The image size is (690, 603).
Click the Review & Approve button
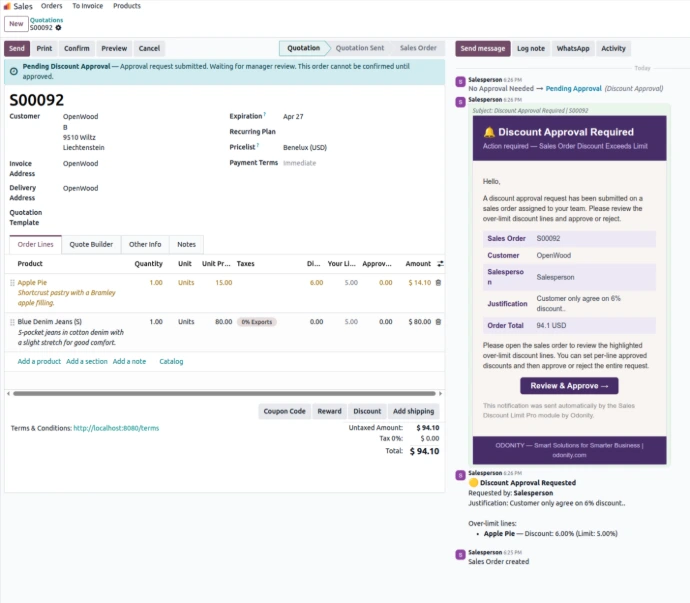[569, 386]
